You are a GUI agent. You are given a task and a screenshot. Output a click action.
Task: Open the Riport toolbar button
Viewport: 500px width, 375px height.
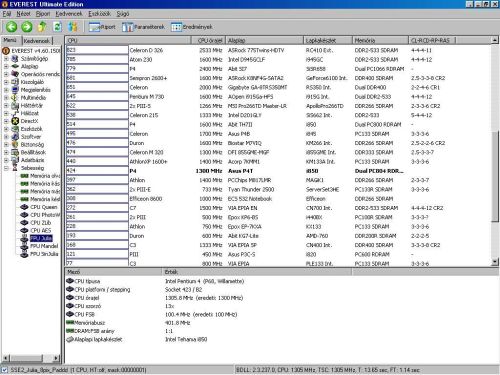pos(102,27)
